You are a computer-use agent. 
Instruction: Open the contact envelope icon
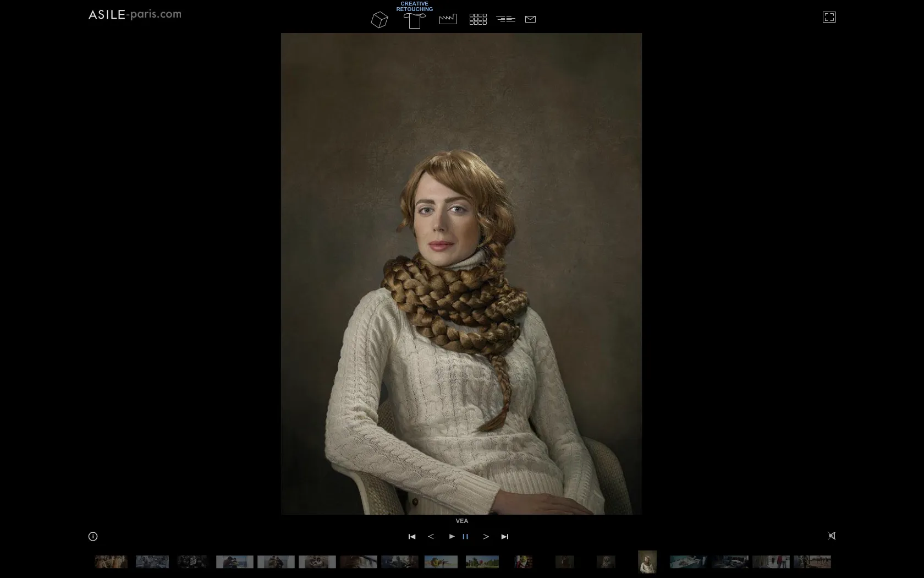530,19
